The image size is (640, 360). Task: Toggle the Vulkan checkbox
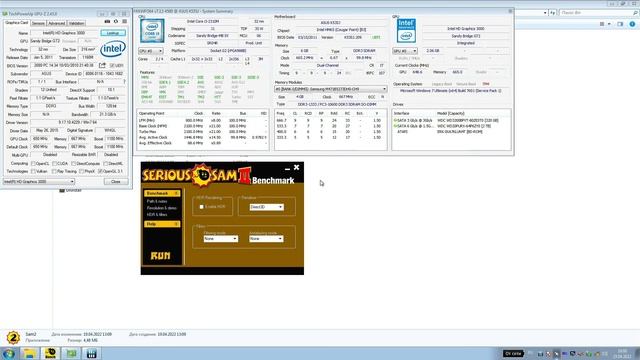click(x=33, y=171)
